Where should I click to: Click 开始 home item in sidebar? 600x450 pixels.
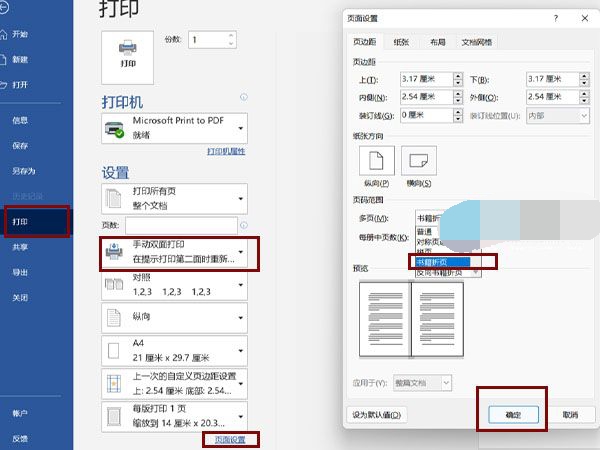point(20,34)
